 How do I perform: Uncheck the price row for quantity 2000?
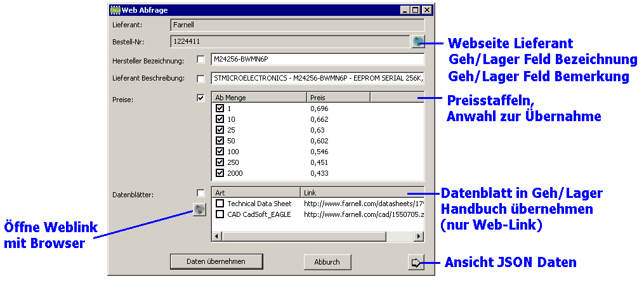(x=220, y=173)
